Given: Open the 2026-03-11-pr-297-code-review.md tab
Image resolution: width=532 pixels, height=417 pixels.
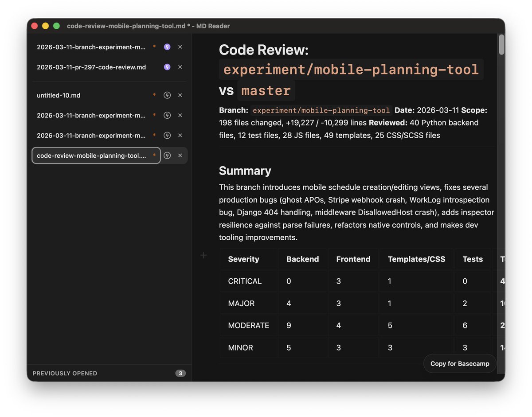Looking at the screenshot, I should pos(91,67).
